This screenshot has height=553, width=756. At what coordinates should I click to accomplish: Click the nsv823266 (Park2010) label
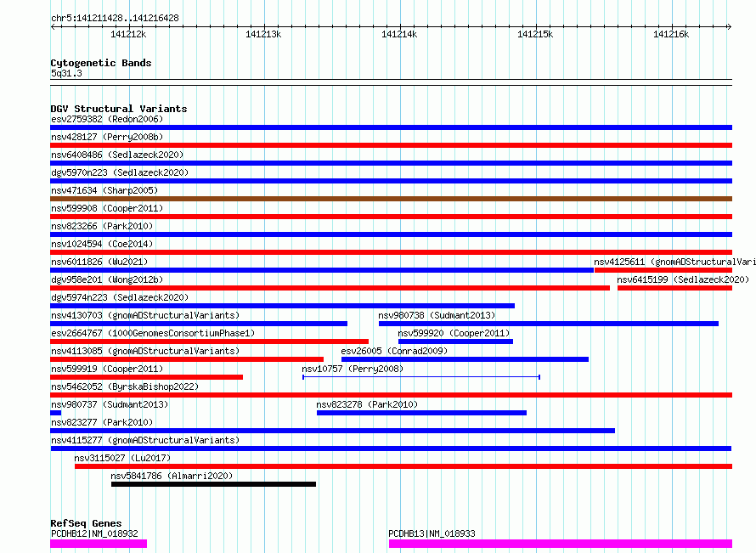pyautogui.click(x=102, y=226)
